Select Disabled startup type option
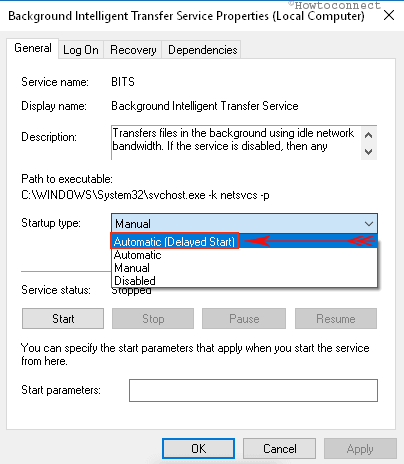The image size is (404, 464). 244,281
